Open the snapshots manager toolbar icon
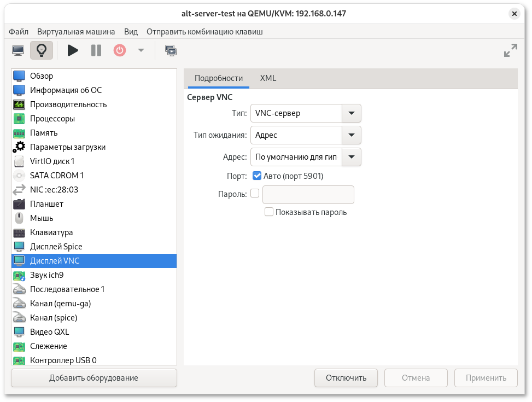The image size is (532, 402). tap(171, 51)
